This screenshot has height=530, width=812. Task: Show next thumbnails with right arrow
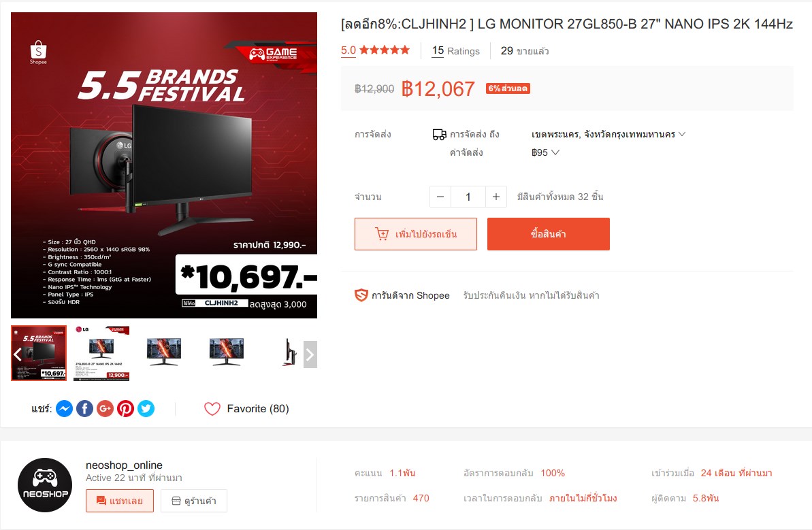(310, 354)
